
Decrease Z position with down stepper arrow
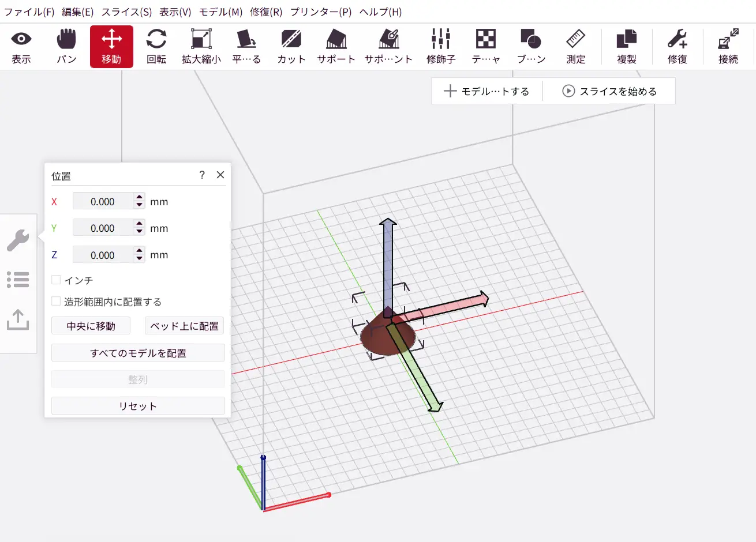pos(140,259)
